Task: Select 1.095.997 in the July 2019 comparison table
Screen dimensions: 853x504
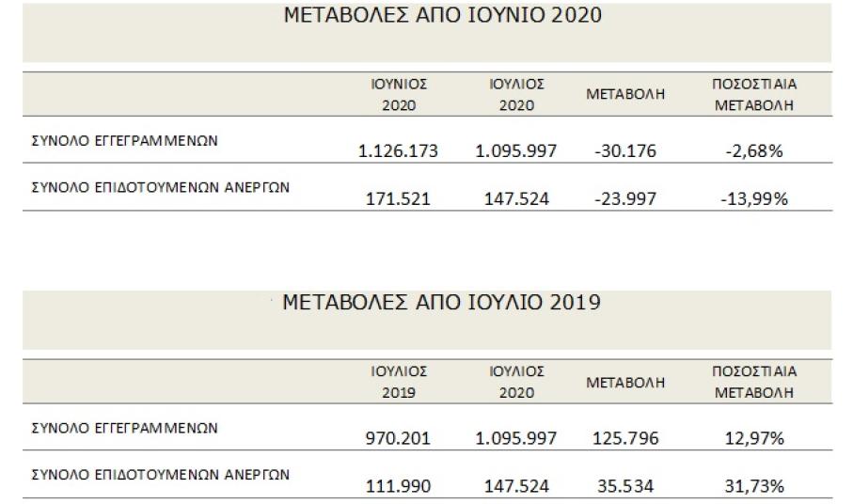Action: pos(516,439)
